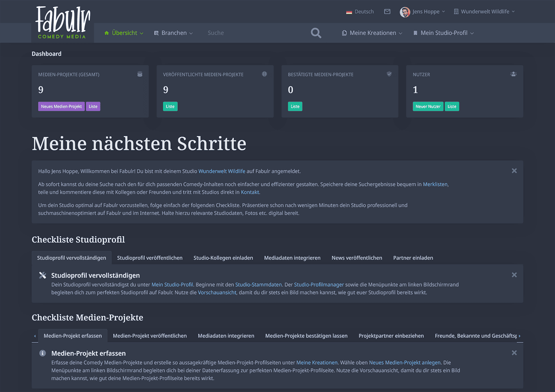Click the checkmark icon on Bestätigte Medien-Projekte
Screen dimensions: 555x392
[389, 74]
